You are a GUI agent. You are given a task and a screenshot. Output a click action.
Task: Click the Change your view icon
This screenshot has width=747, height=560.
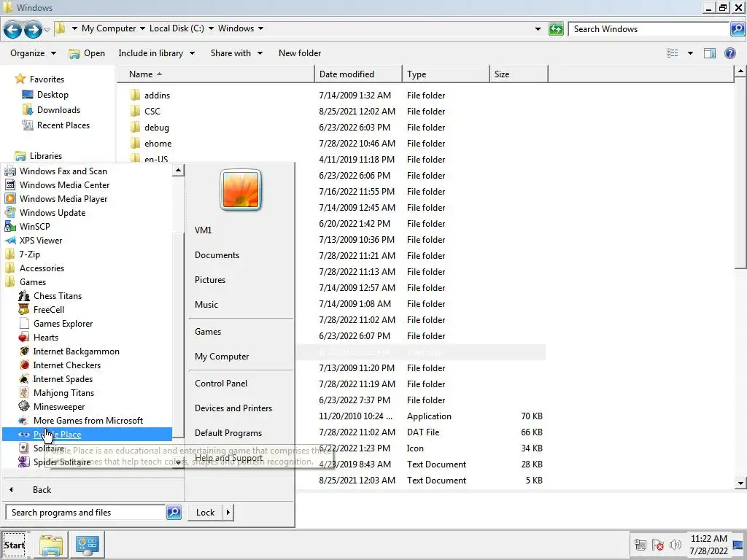tap(672, 52)
